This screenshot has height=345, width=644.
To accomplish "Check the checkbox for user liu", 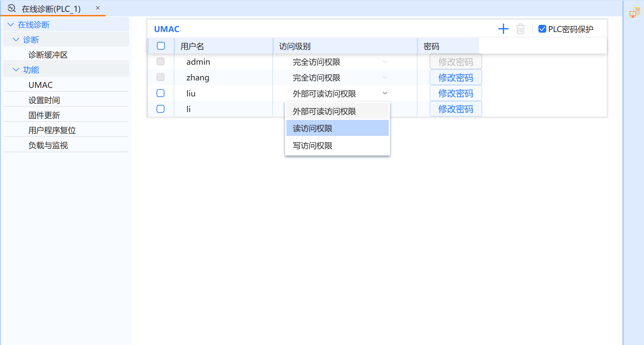I will 161,93.
